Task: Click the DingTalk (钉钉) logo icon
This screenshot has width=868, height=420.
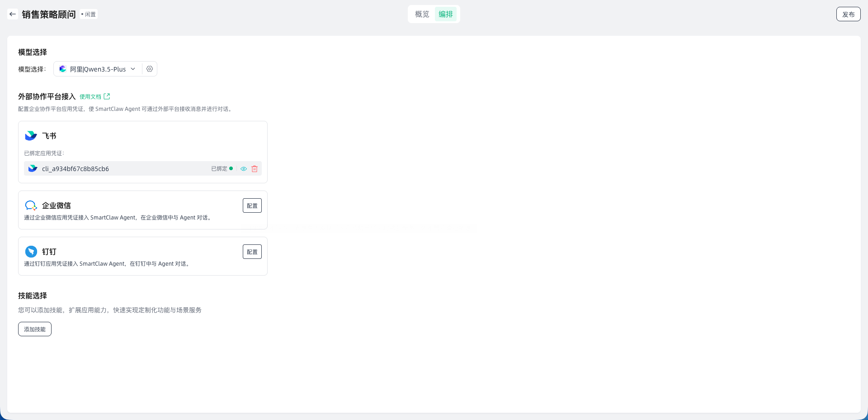Action: coord(31,252)
